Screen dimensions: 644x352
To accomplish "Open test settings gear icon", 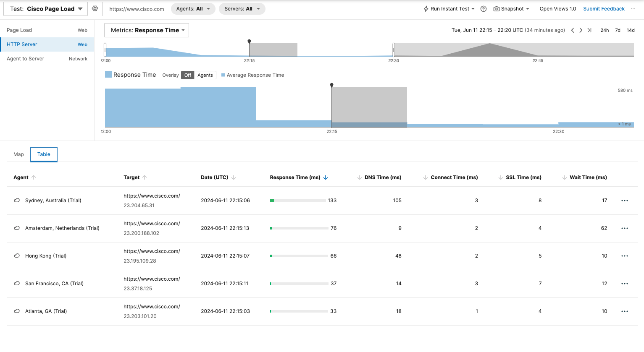I will 95,9.
